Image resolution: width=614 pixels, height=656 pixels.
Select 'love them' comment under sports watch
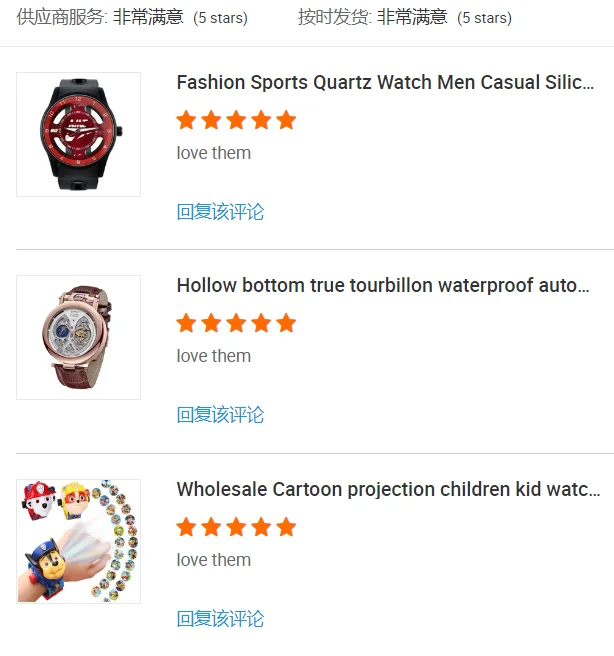214,153
